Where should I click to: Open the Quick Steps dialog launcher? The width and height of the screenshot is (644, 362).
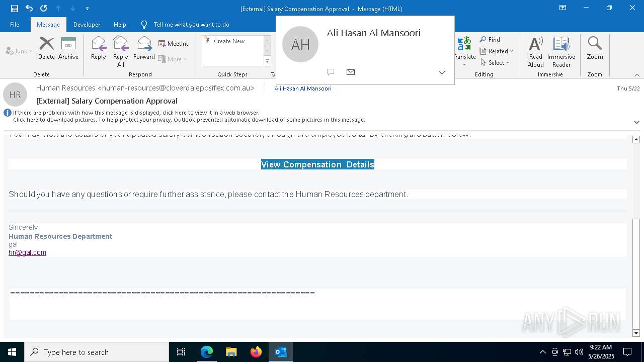click(x=273, y=74)
